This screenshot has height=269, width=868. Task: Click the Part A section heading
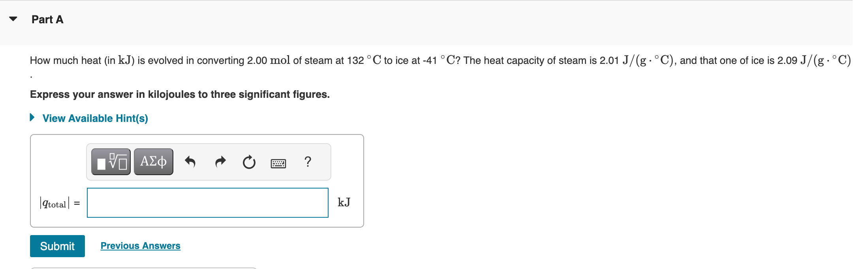(x=47, y=19)
